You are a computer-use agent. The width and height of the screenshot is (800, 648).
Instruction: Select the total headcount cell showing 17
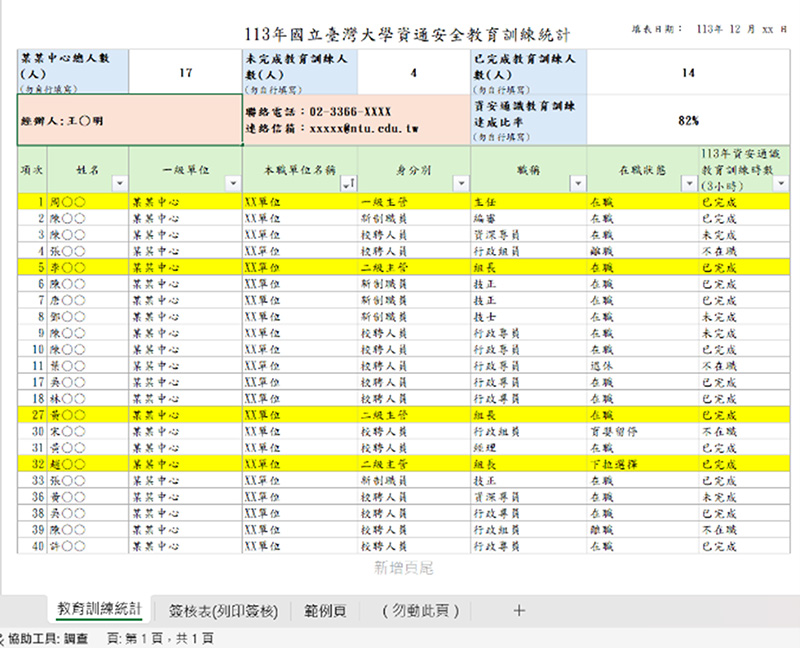pyautogui.click(x=186, y=72)
